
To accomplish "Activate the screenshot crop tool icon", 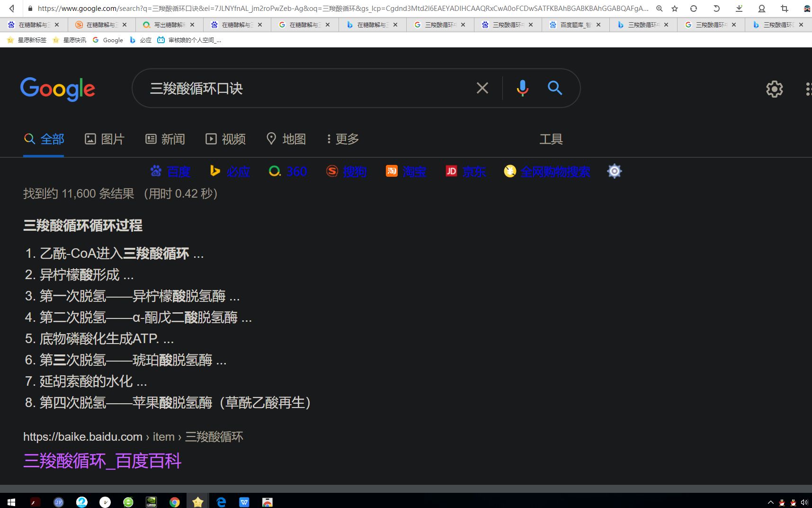I will [785, 9].
